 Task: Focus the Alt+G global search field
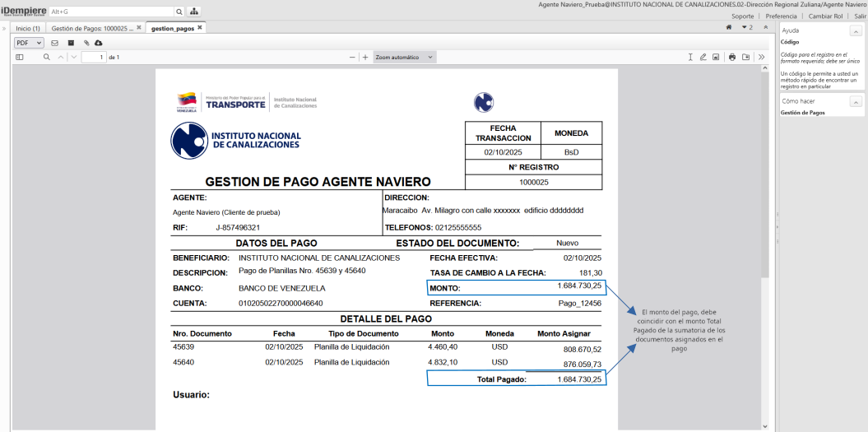(111, 11)
